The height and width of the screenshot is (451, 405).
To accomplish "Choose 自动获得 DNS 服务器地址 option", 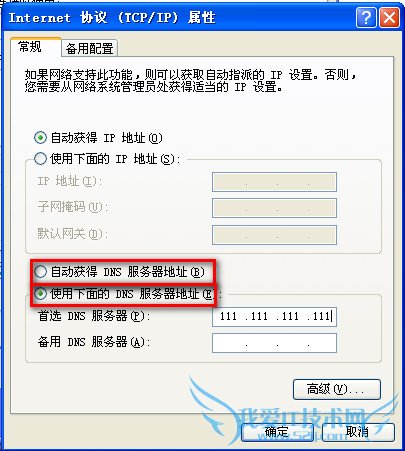I will click(x=40, y=272).
